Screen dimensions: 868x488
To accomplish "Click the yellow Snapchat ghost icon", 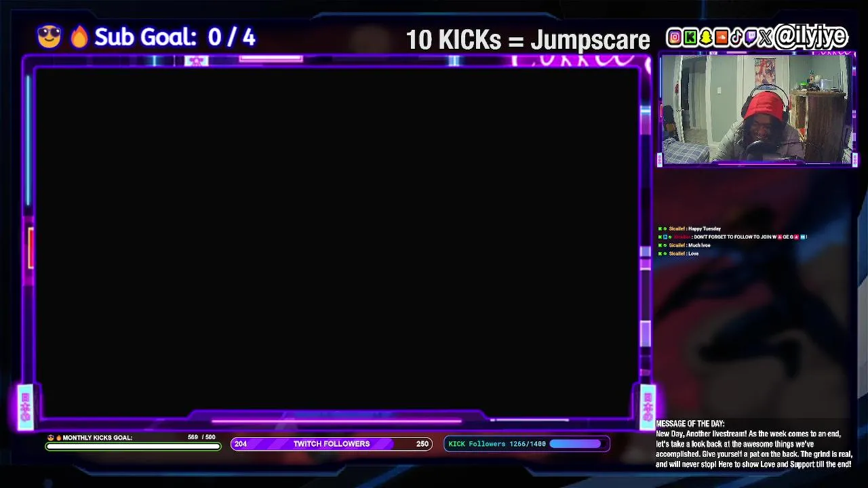I will click(x=706, y=37).
